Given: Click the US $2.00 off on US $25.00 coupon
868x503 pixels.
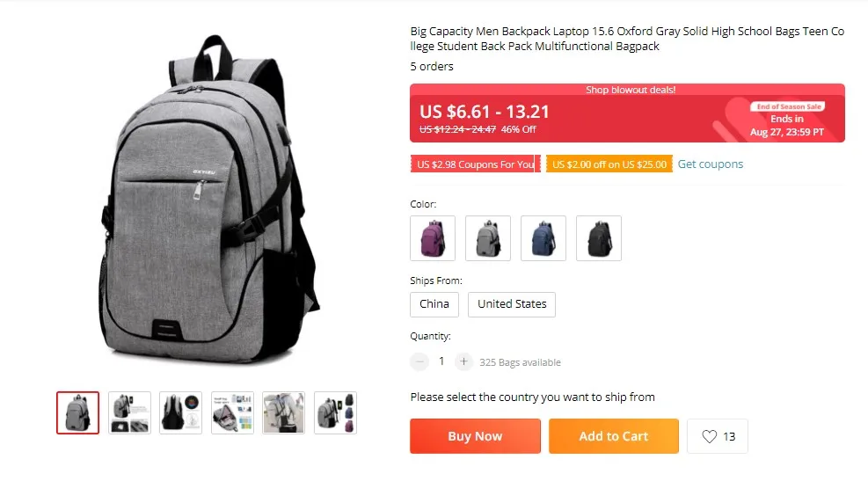Looking at the screenshot, I should click(x=609, y=164).
